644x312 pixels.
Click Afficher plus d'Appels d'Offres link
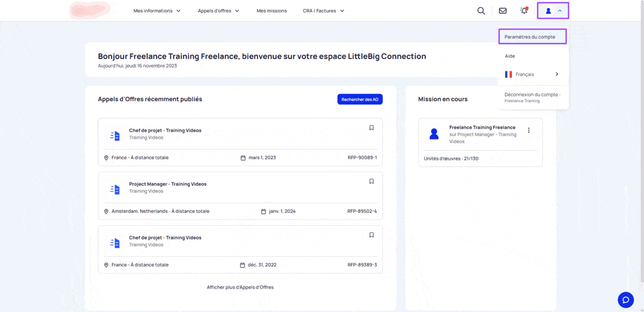coord(240,287)
